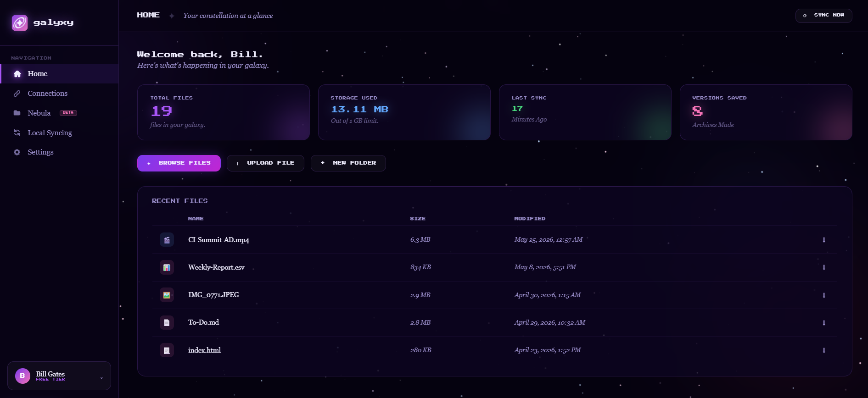Click the document icon for To-Do.md
This screenshot has width=868, height=398.
(167, 322)
